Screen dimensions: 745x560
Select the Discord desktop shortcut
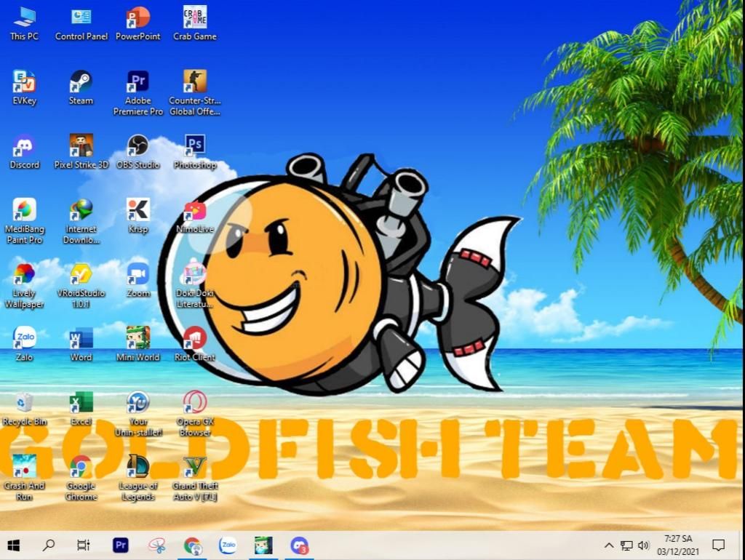point(24,152)
